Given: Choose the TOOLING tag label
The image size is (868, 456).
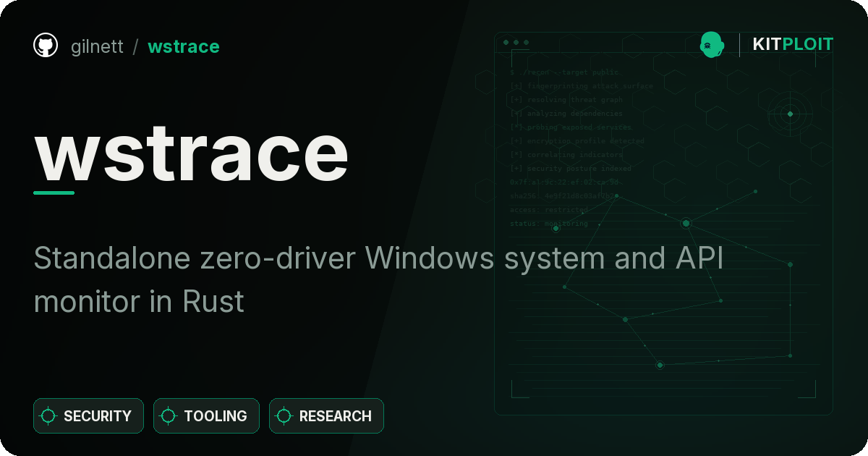Looking at the screenshot, I should tap(216, 416).
